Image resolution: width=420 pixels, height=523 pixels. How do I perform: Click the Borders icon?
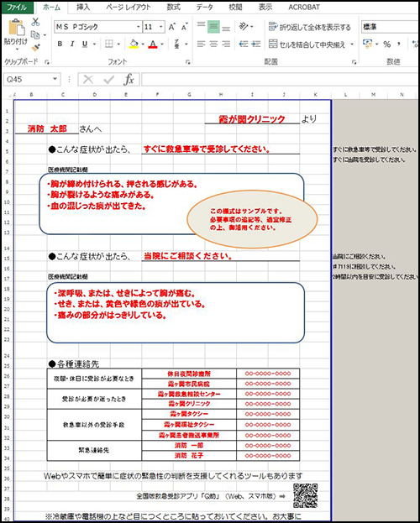click(109, 44)
